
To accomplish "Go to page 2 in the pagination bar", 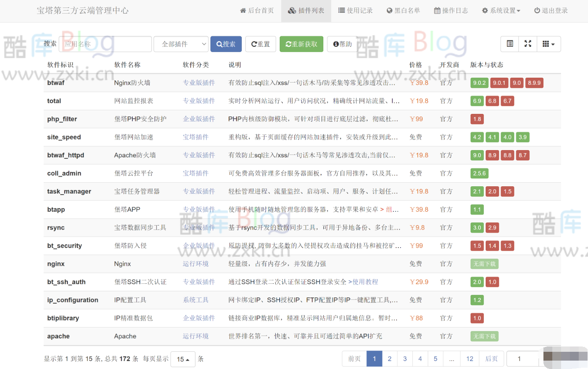I will (x=390, y=359).
